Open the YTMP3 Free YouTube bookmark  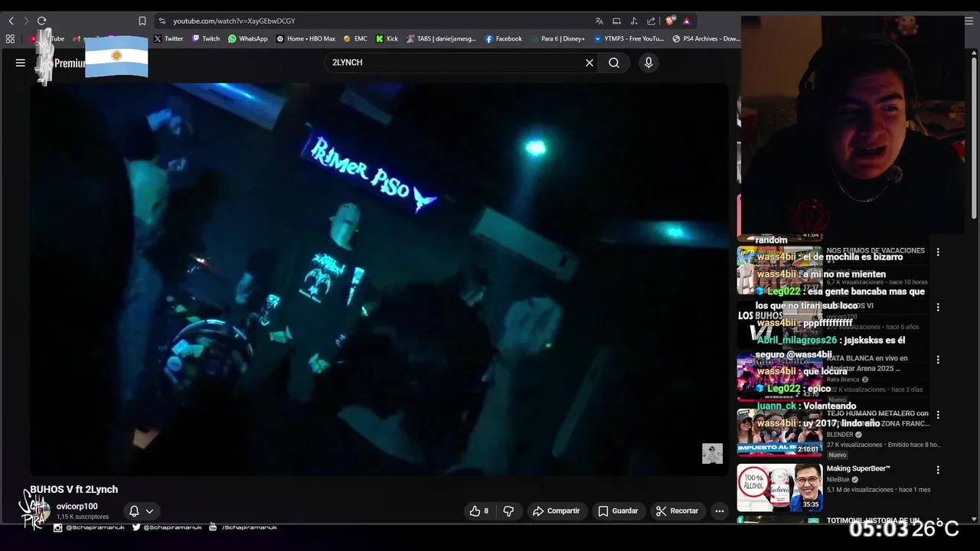click(x=629, y=38)
